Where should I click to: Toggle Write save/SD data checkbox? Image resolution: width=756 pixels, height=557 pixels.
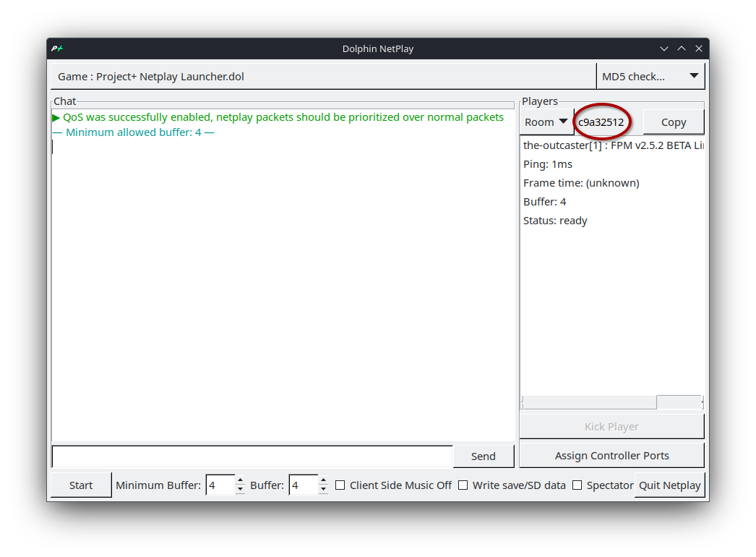(463, 485)
